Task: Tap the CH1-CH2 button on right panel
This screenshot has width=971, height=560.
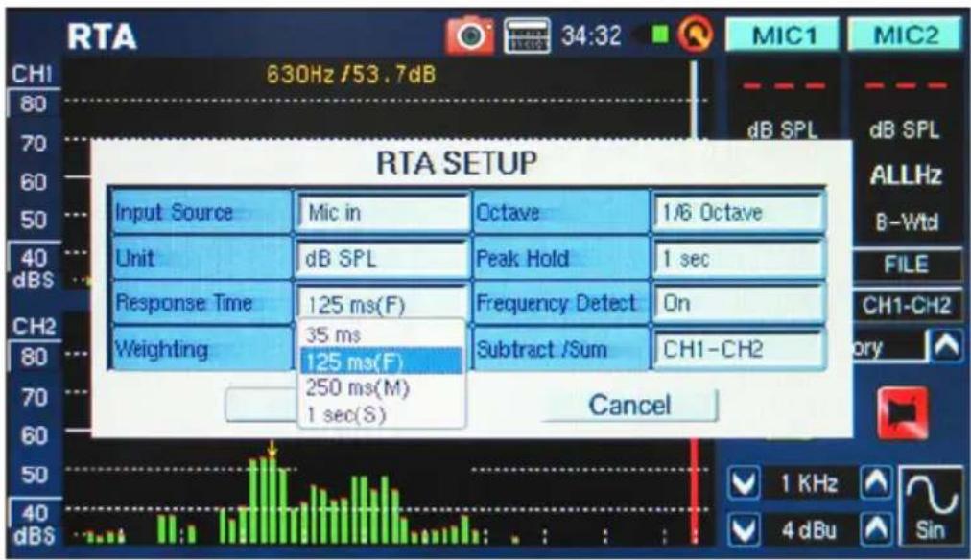Action: pos(906,305)
